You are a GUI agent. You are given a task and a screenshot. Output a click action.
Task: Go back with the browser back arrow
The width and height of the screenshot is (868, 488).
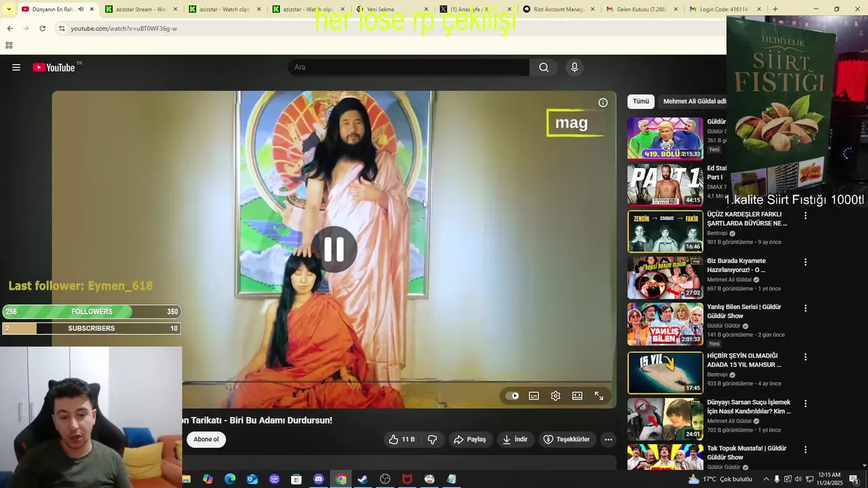point(9,28)
